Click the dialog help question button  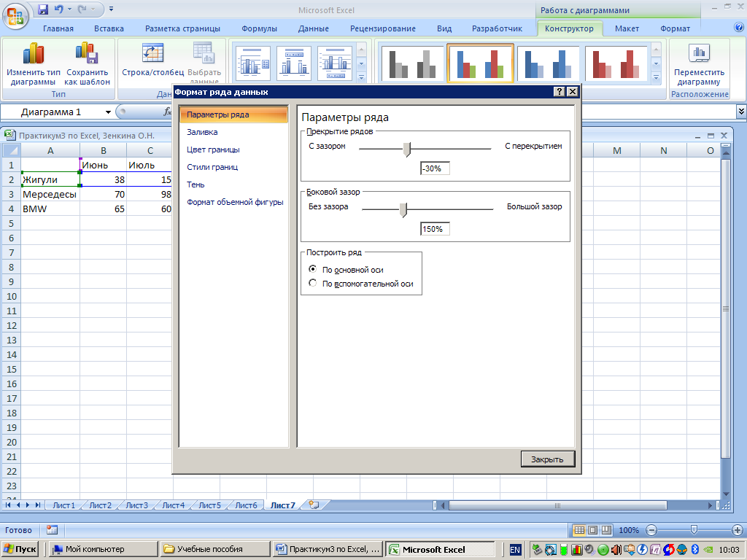click(560, 92)
